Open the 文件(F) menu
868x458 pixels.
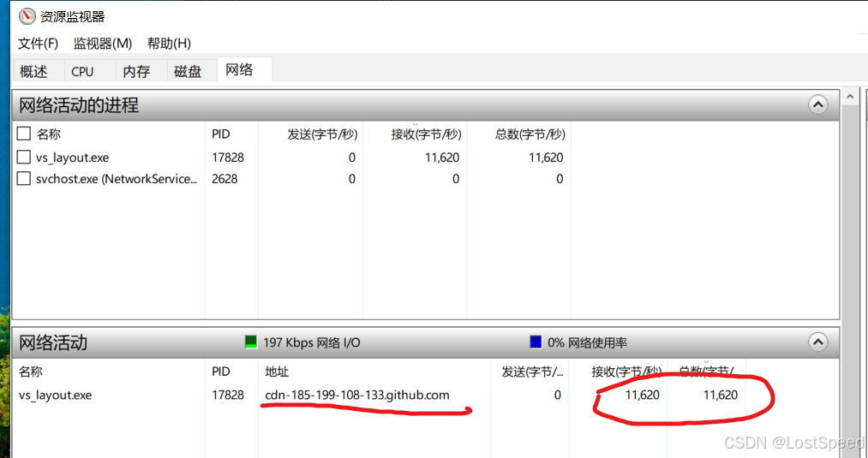point(39,43)
